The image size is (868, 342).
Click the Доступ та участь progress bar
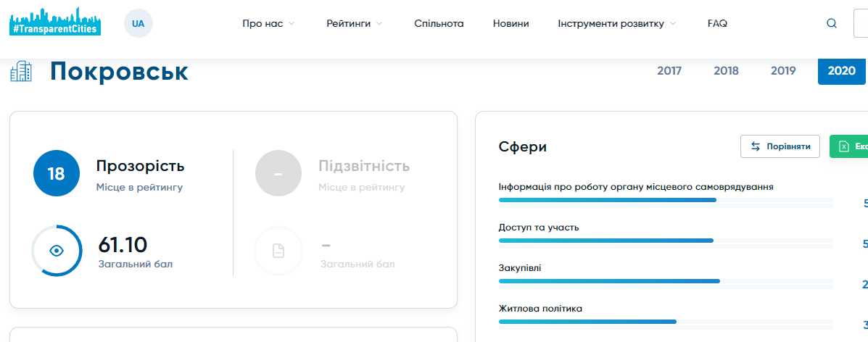666,241
